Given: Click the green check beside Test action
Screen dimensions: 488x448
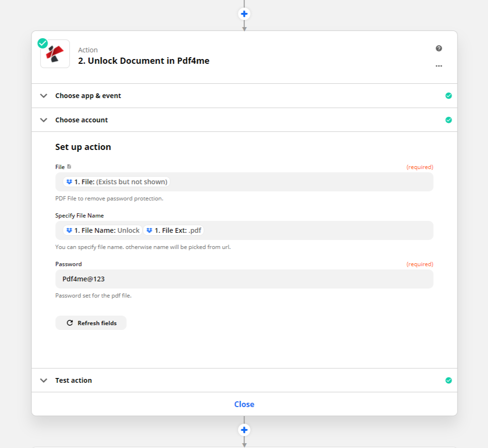Looking at the screenshot, I should pyautogui.click(x=448, y=380).
